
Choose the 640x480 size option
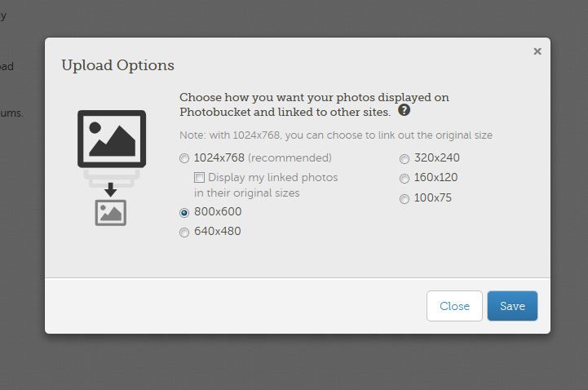pos(184,233)
